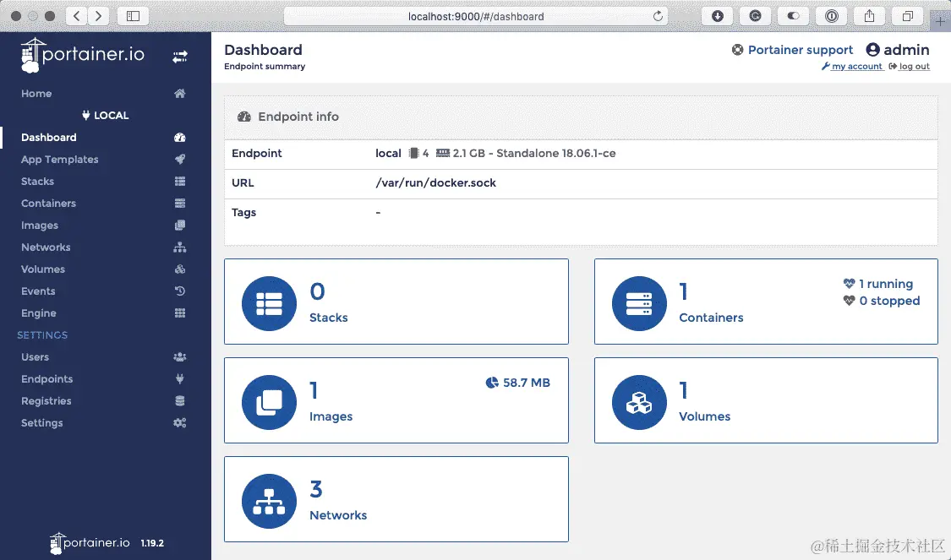Click the log out link
This screenshot has width=951, height=560.
pyautogui.click(x=909, y=66)
